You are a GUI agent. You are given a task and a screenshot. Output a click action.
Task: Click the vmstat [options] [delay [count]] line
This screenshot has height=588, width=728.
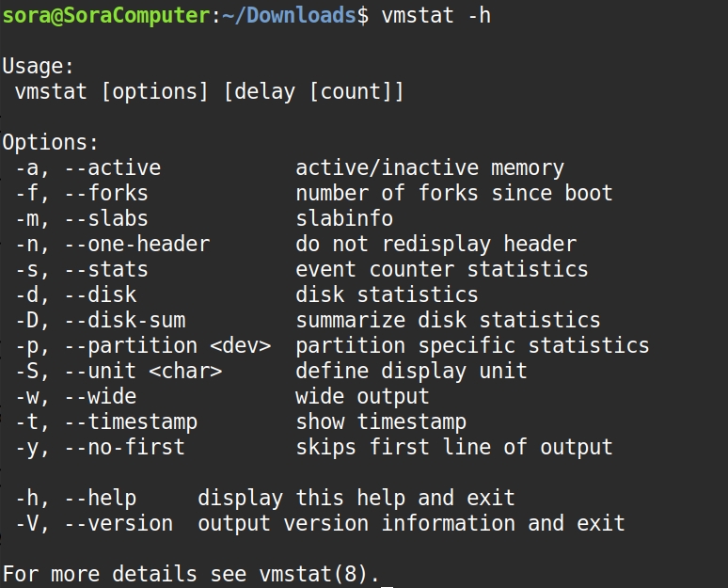[x=210, y=92]
